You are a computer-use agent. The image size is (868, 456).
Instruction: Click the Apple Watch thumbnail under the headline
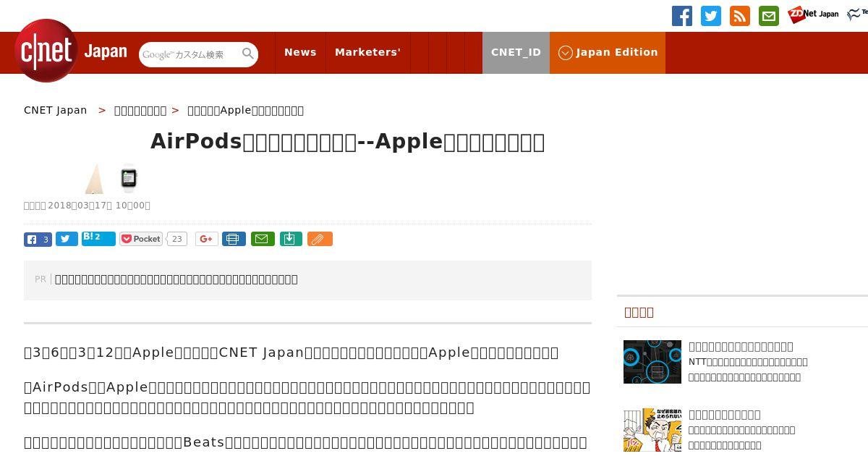(x=129, y=178)
